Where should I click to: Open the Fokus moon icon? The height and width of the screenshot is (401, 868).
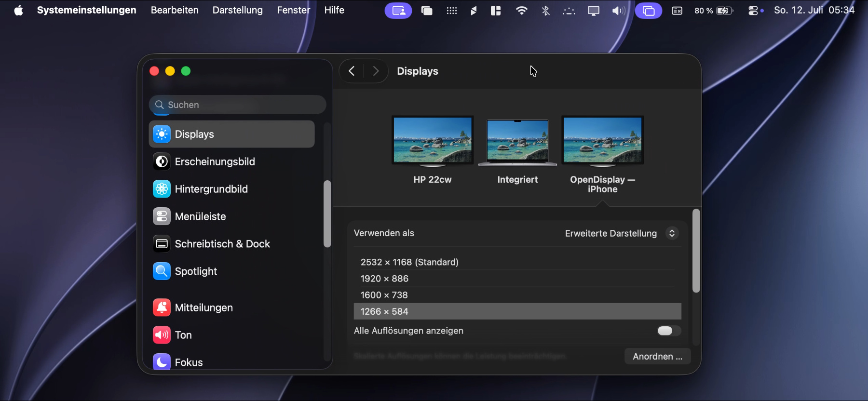click(x=162, y=362)
